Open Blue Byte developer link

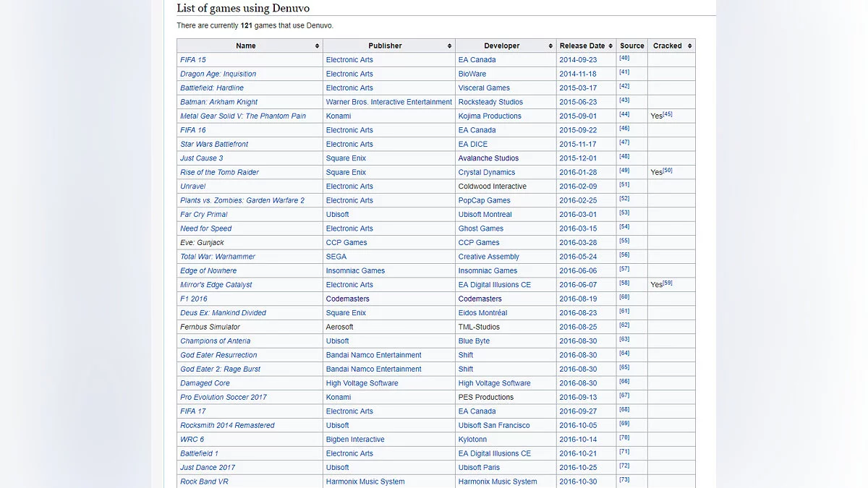coord(474,341)
